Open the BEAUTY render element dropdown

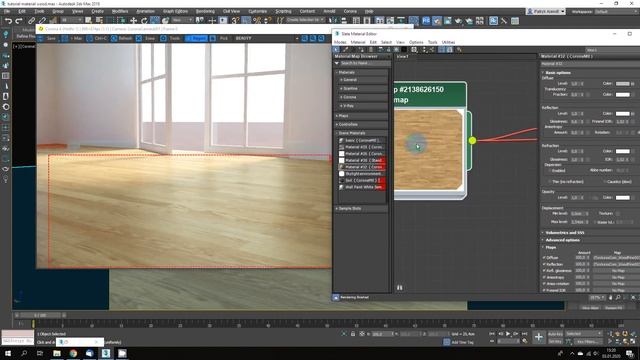click(x=267, y=38)
